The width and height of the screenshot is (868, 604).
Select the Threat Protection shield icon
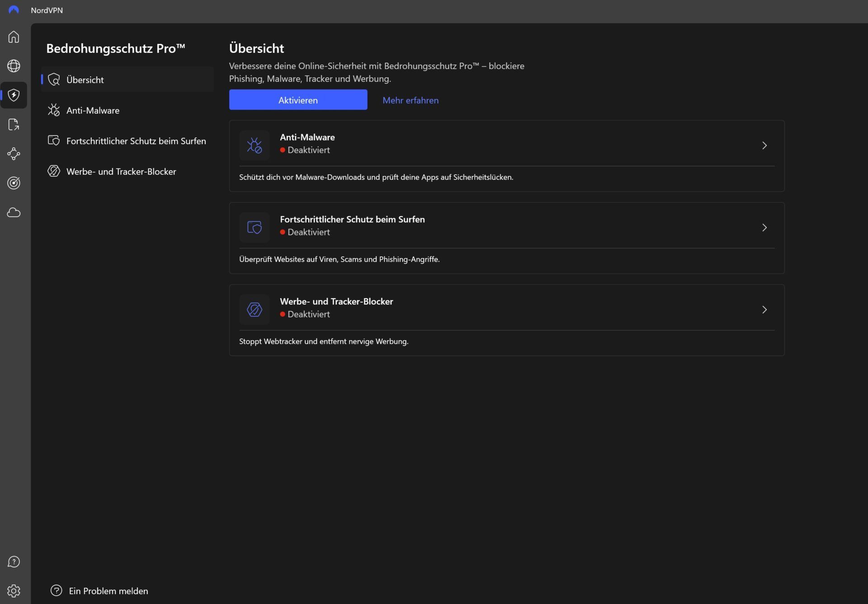[14, 95]
